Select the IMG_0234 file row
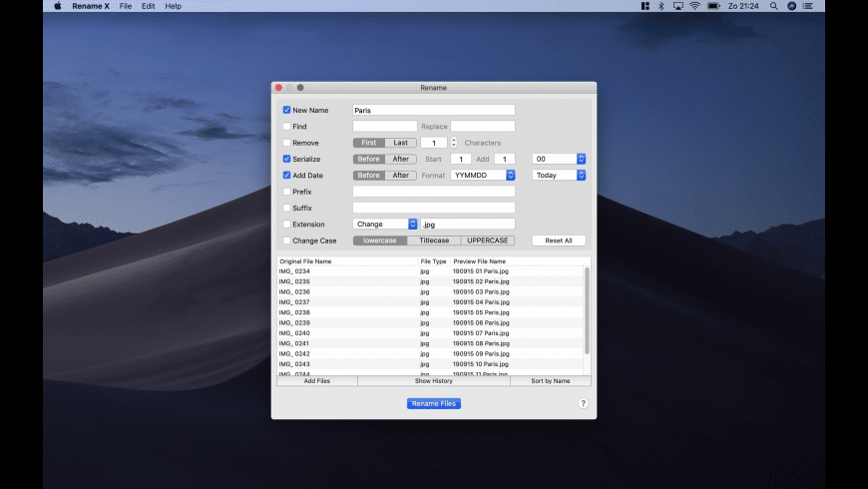Image resolution: width=868 pixels, height=489 pixels. (430, 271)
